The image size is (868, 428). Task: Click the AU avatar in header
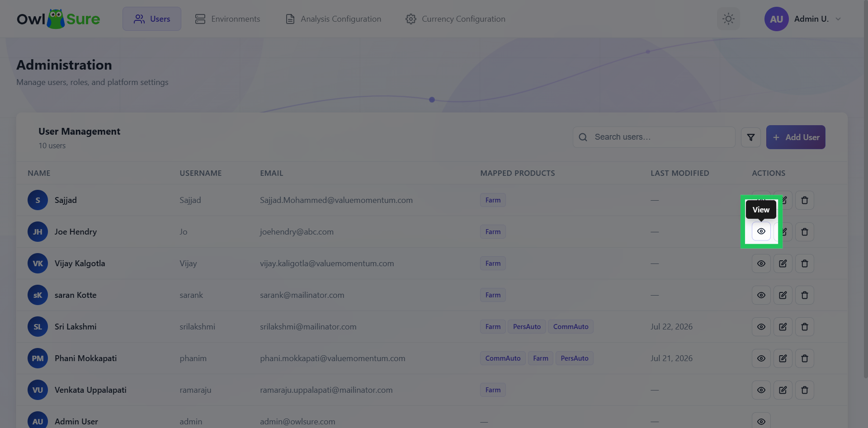[776, 19]
